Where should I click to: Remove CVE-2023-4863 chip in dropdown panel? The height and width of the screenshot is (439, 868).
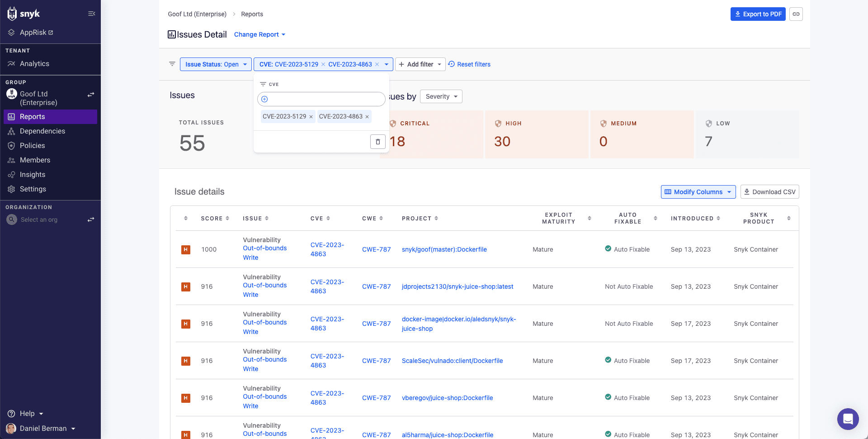[367, 117]
